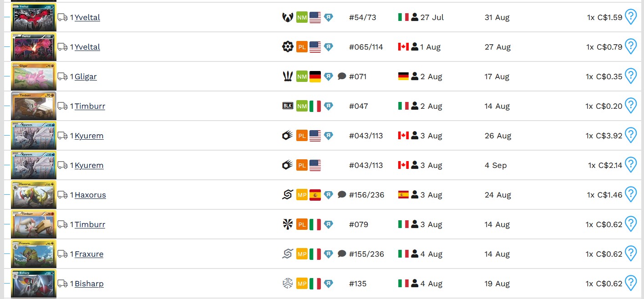Open the comment bubble on the Haxorus row
The image size is (644, 299).
pyautogui.click(x=342, y=194)
